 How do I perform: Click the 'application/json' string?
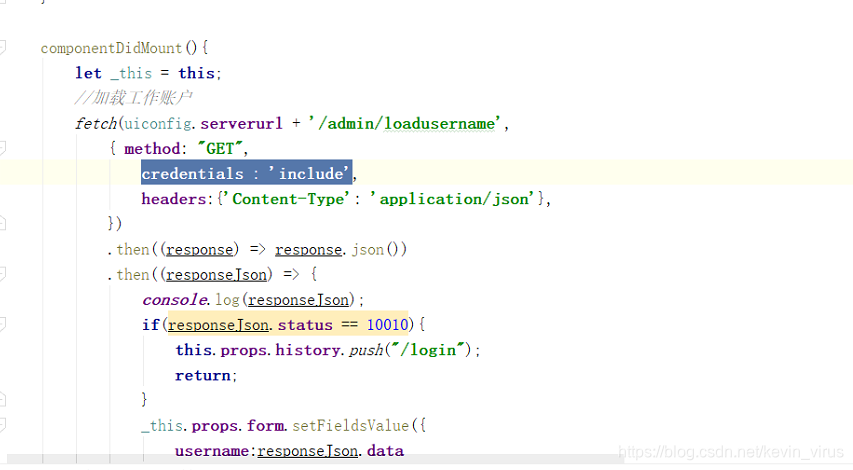454,199
